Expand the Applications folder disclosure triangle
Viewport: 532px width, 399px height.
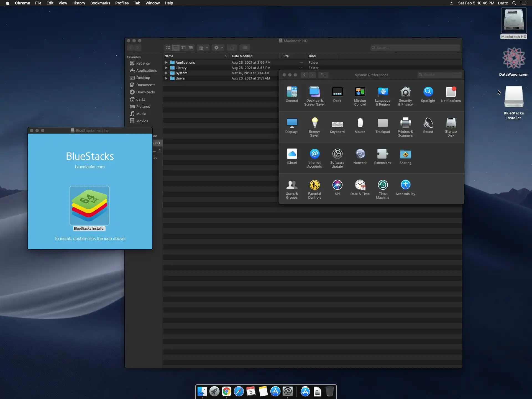click(166, 63)
